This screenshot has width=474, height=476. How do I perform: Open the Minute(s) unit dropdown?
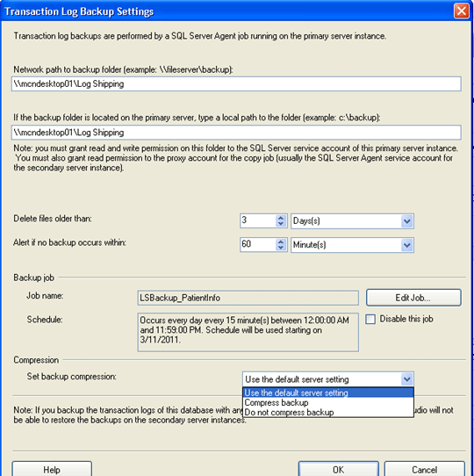(406, 245)
